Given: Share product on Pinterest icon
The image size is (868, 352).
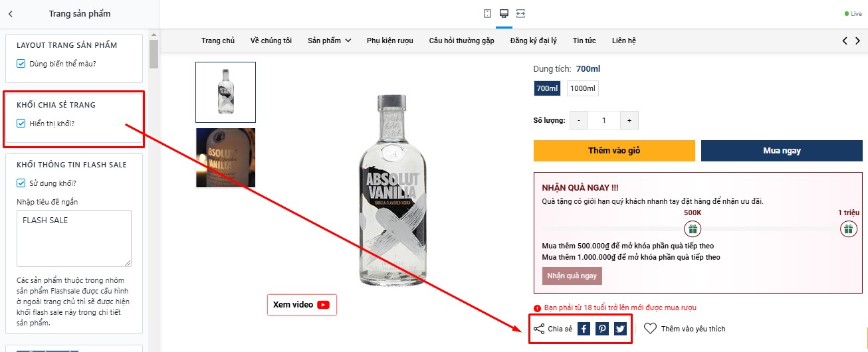Looking at the screenshot, I should point(601,329).
